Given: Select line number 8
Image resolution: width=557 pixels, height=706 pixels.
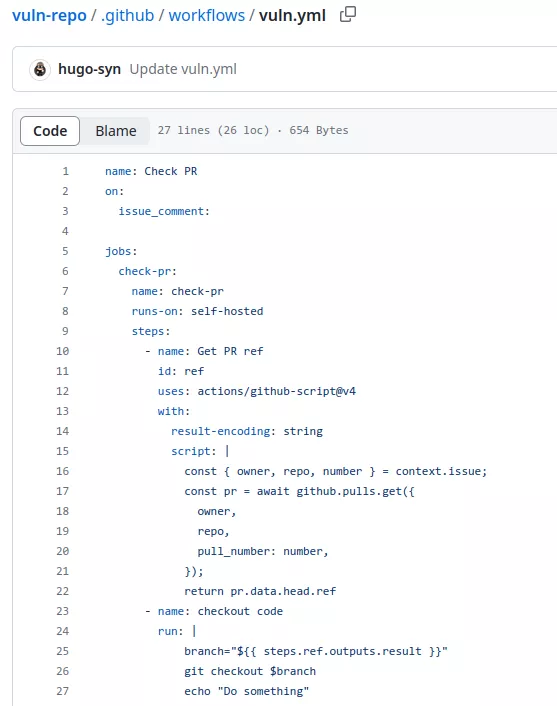Looking at the screenshot, I should pyautogui.click(x=65, y=311).
